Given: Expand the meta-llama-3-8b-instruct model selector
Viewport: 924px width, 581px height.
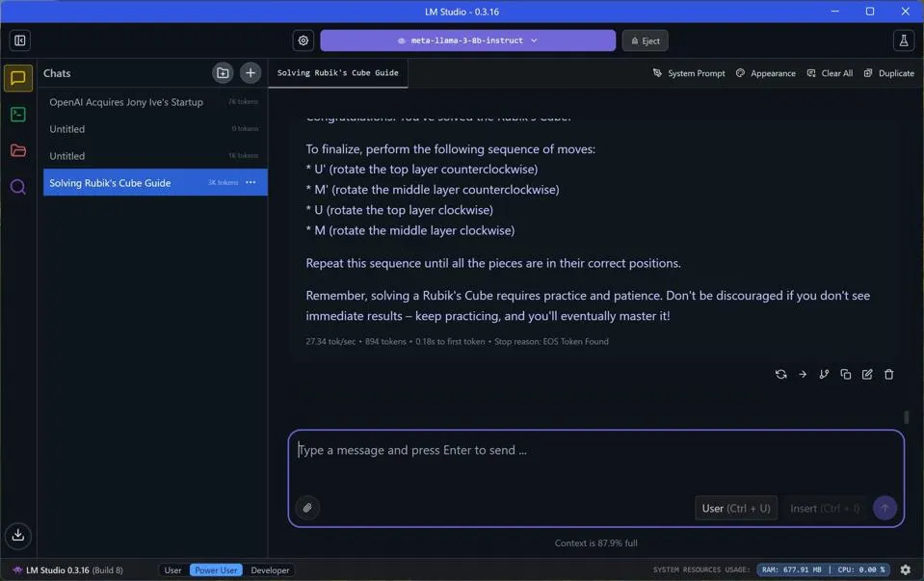Looking at the screenshot, I should coord(467,40).
